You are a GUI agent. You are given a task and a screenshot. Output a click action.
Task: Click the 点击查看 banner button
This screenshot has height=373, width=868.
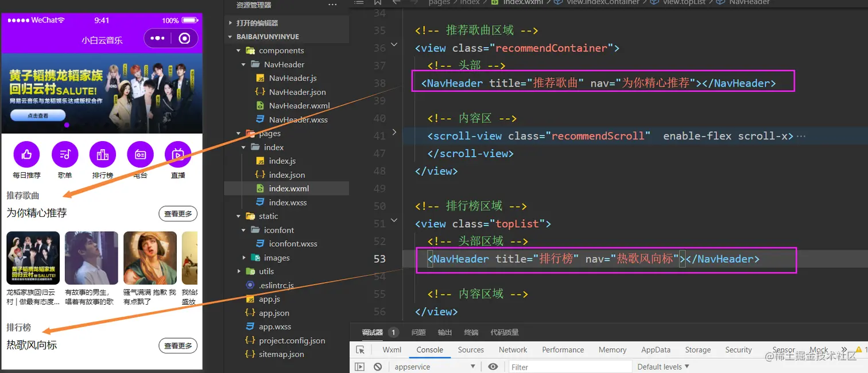click(x=38, y=115)
